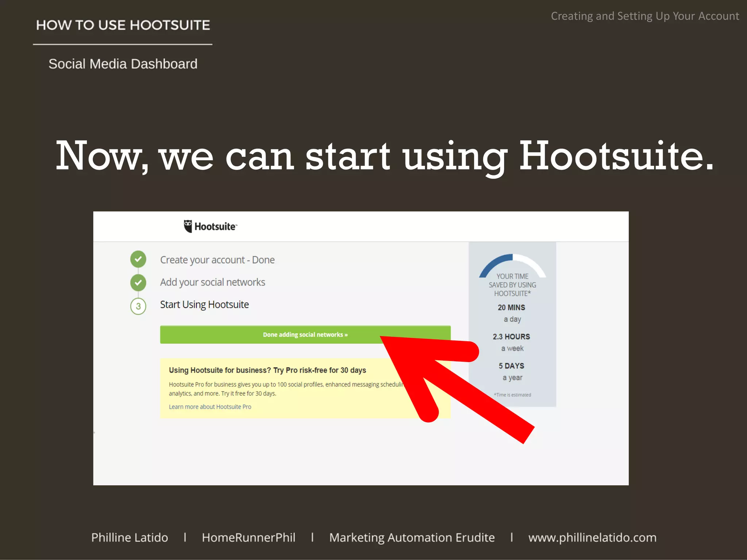The height and width of the screenshot is (560, 747).
Task: Click the Try Pro risk-free heading
Action: pos(267,370)
